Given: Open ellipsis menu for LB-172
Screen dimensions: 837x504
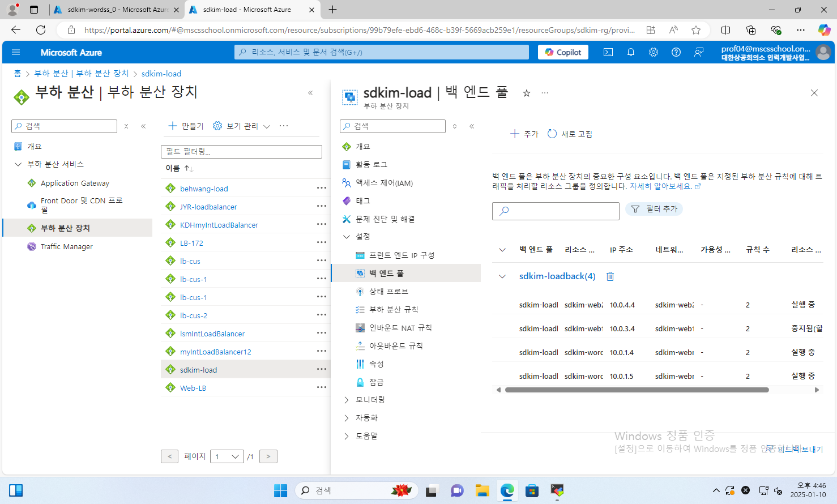Looking at the screenshot, I should 322,242.
